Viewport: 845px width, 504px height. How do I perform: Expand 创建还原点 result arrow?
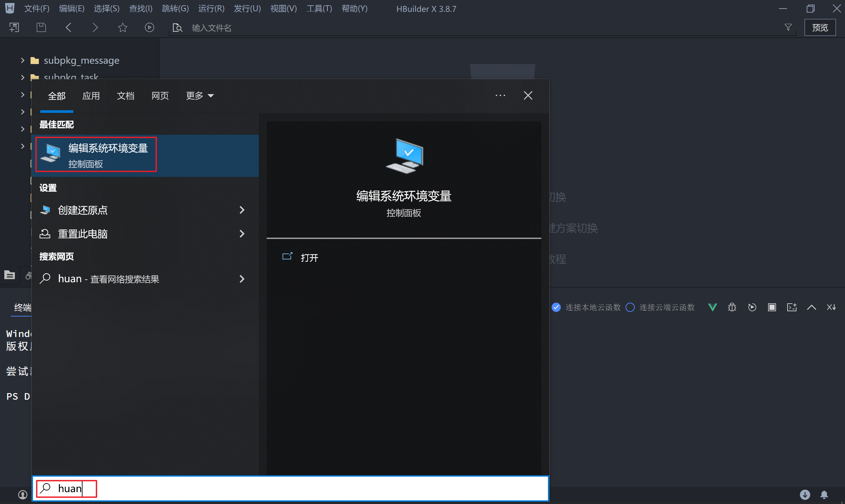(242, 210)
